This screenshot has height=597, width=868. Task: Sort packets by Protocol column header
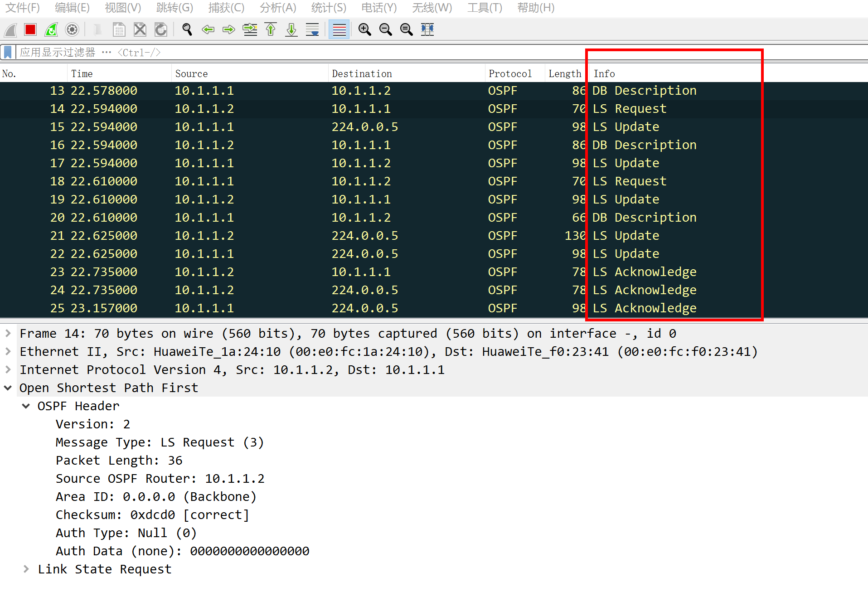[x=510, y=73]
